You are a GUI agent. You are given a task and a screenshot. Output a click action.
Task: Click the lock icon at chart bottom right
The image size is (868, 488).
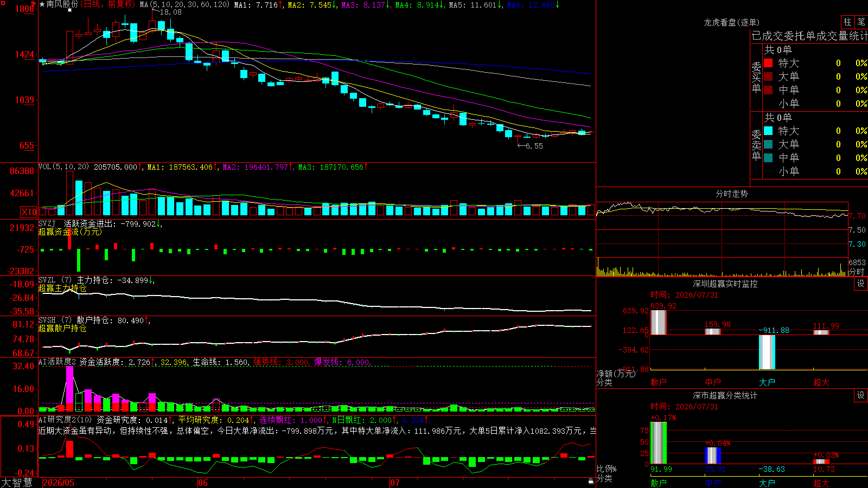[591, 481]
